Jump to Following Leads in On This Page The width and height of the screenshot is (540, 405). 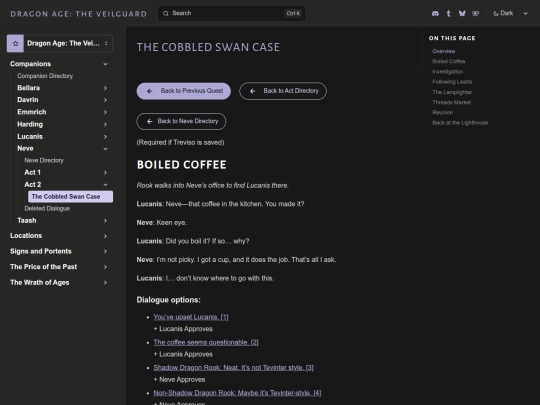pos(452,82)
